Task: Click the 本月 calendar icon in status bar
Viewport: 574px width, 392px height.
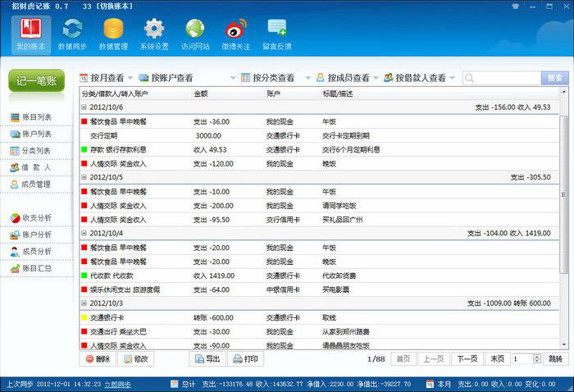Action: [430, 384]
